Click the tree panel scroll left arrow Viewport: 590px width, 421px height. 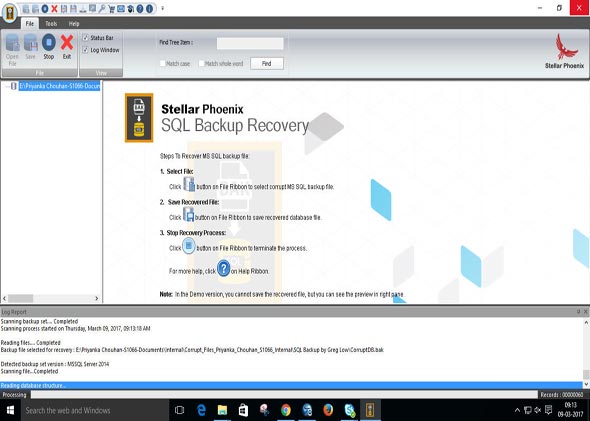pyautogui.click(x=5, y=298)
